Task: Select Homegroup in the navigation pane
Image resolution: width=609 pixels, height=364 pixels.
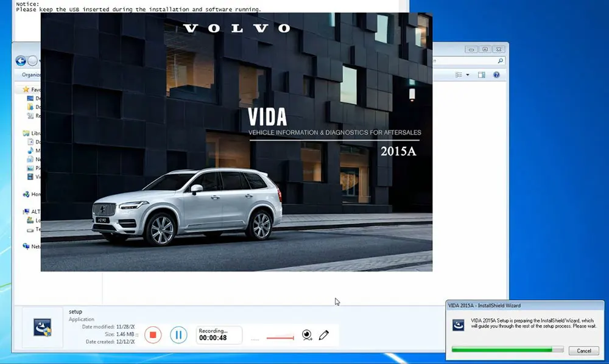Action: (x=31, y=194)
